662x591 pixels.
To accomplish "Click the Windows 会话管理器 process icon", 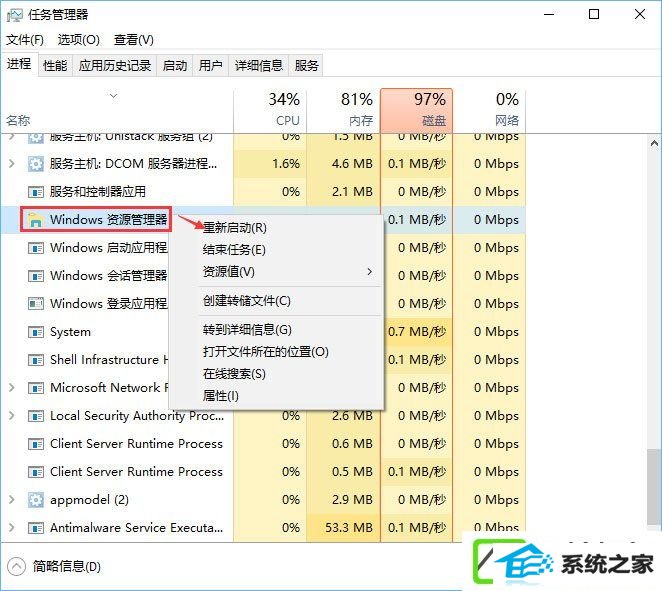I will [35, 276].
